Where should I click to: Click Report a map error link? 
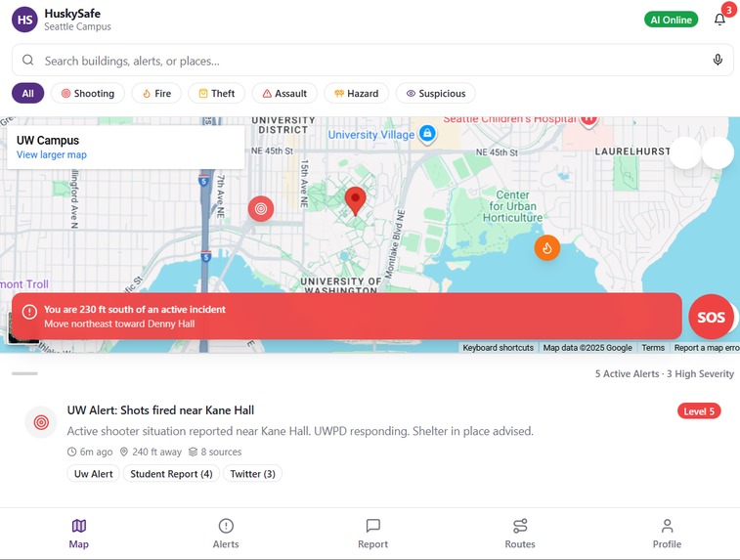[x=706, y=348]
